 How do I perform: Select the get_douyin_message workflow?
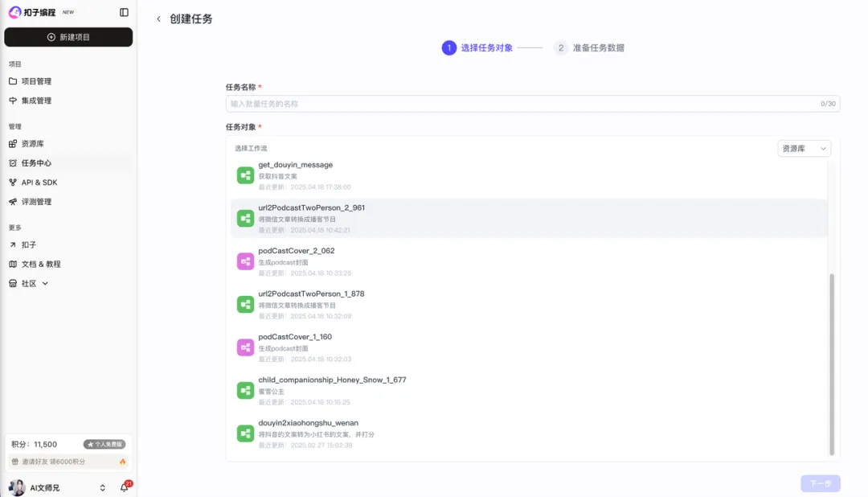(x=529, y=175)
